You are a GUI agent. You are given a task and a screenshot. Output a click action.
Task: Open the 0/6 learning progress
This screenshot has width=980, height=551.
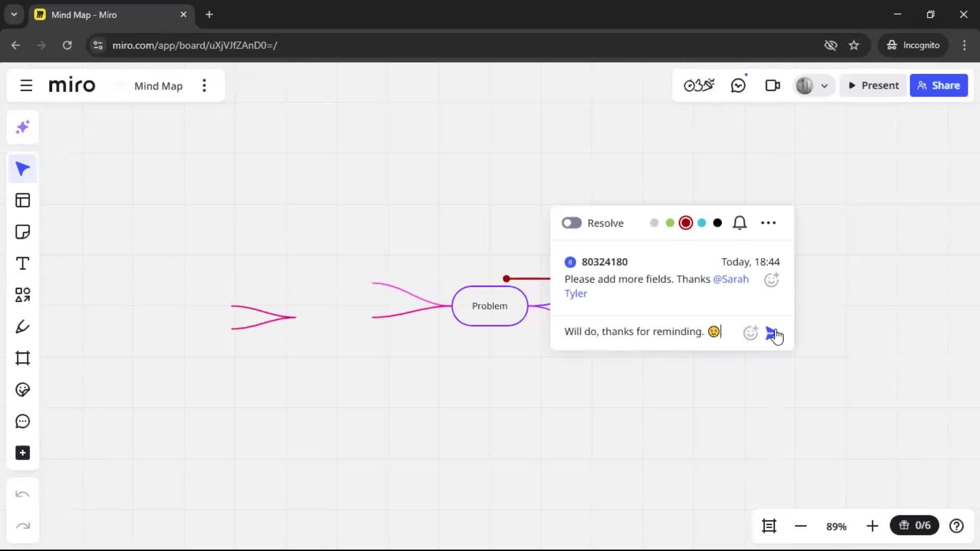(x=914, y=525)
